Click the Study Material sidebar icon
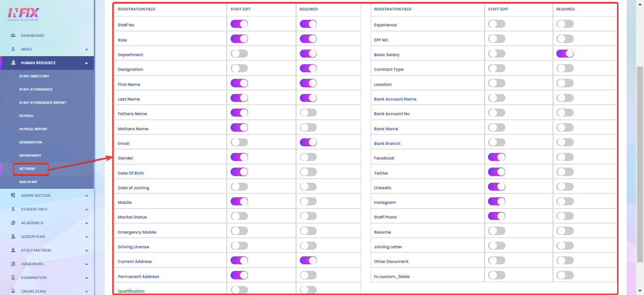Screen dimensions: 644x295 [x=13, y=250]
